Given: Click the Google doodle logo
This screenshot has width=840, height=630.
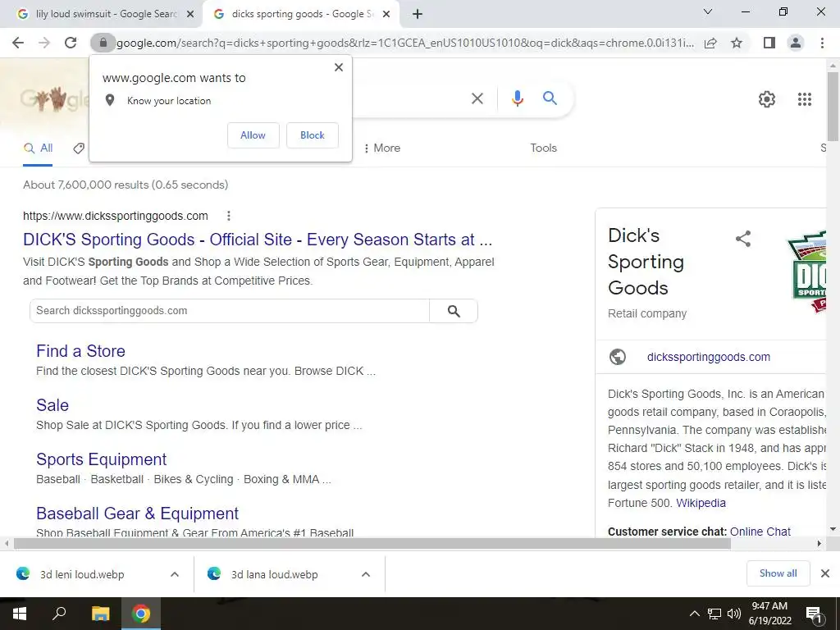Looking at the screenshot, I should tap(54, 99).
